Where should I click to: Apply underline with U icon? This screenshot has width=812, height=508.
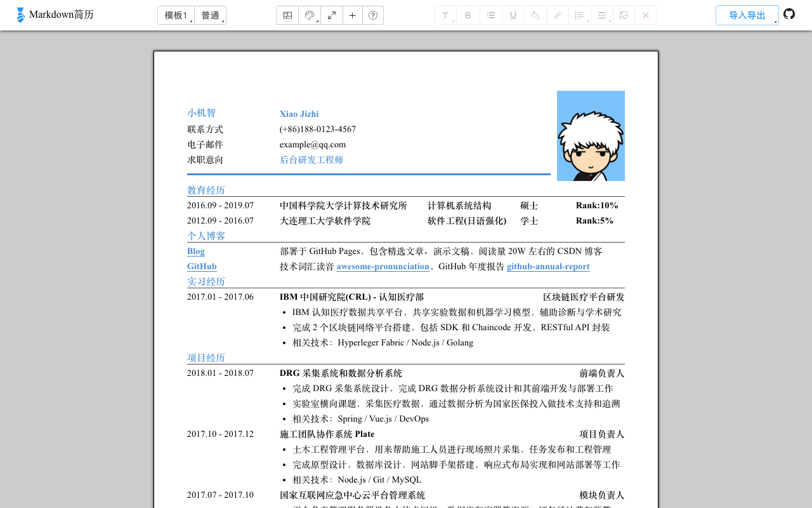[x=513, y=15]
